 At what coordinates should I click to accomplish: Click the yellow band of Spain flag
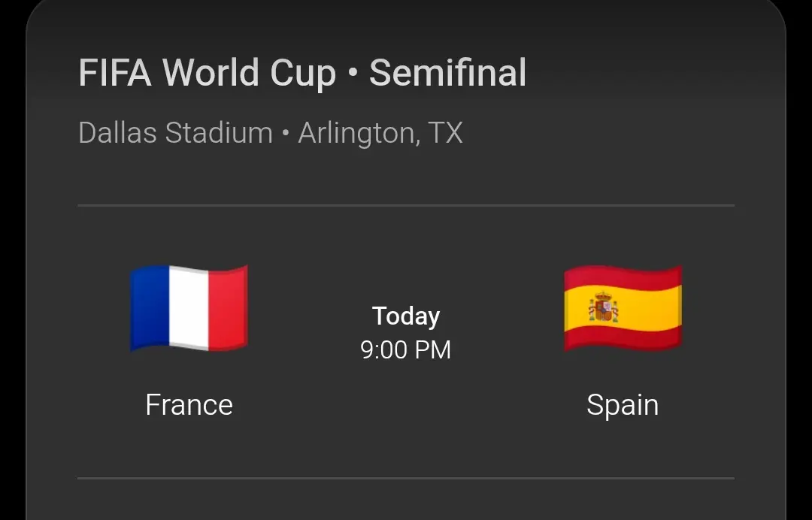[623, 308]
